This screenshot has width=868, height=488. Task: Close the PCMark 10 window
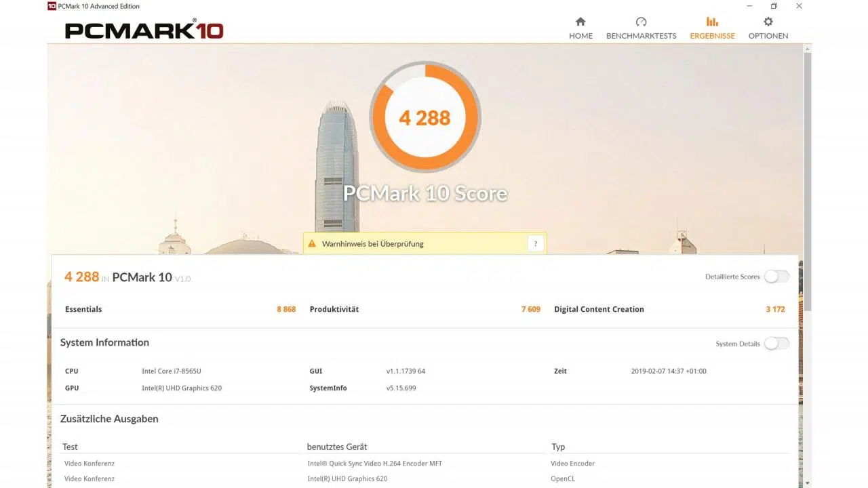pos(799,6)
